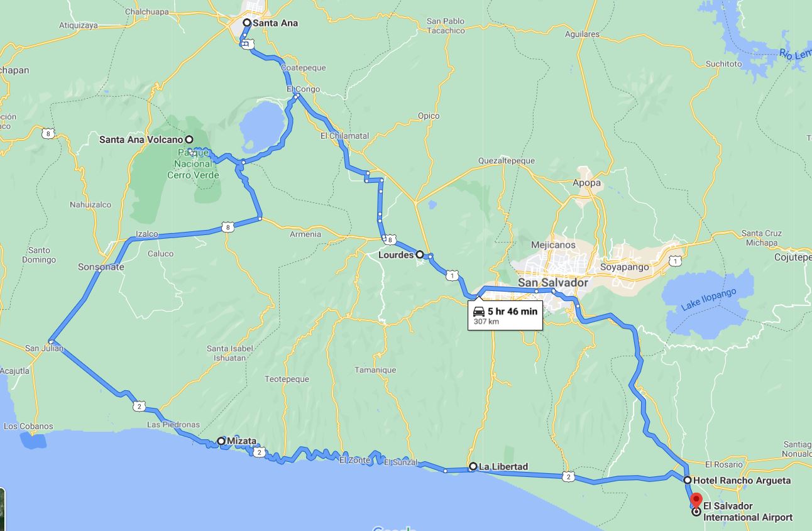Image resolution: width=812 pixels, height=531 pixels.
Task: Click the Apopa town label
Action: coord(586,183)
